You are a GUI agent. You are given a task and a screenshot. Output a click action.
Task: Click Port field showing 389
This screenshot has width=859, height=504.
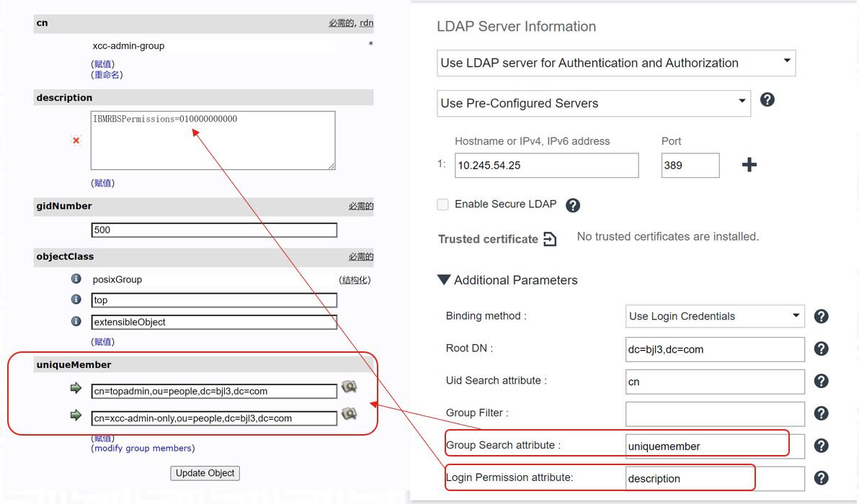(690, 166)
